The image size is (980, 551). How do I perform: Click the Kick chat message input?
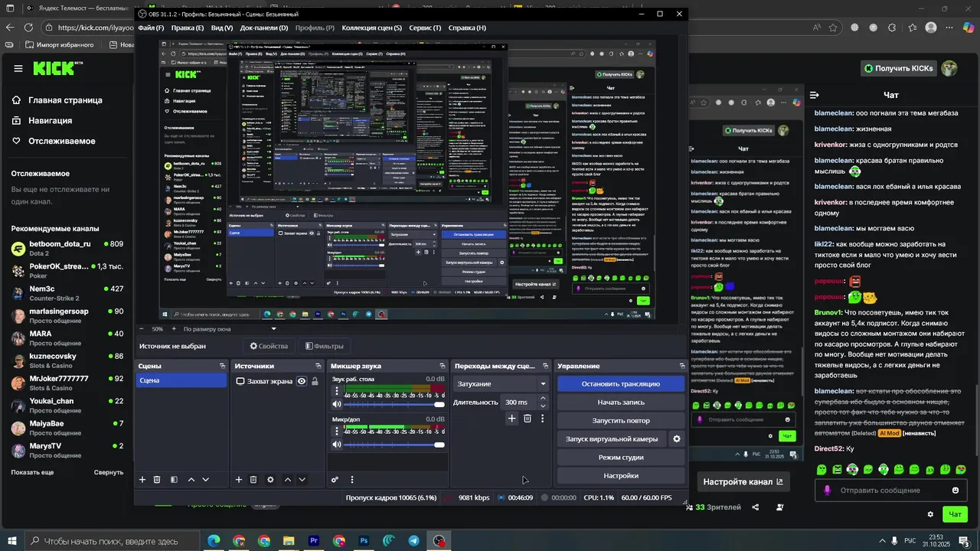coord(890,491)
